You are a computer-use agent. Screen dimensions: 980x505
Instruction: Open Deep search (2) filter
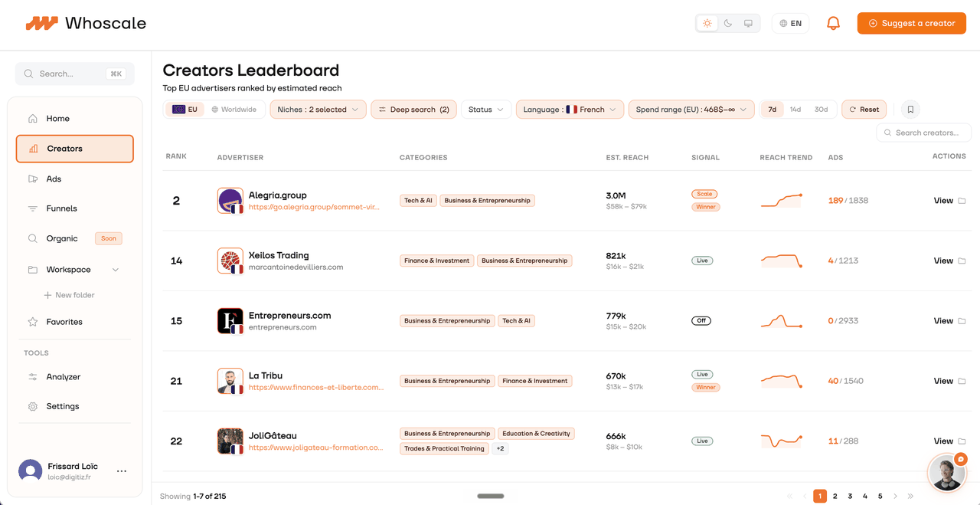[x=414, y=110]
